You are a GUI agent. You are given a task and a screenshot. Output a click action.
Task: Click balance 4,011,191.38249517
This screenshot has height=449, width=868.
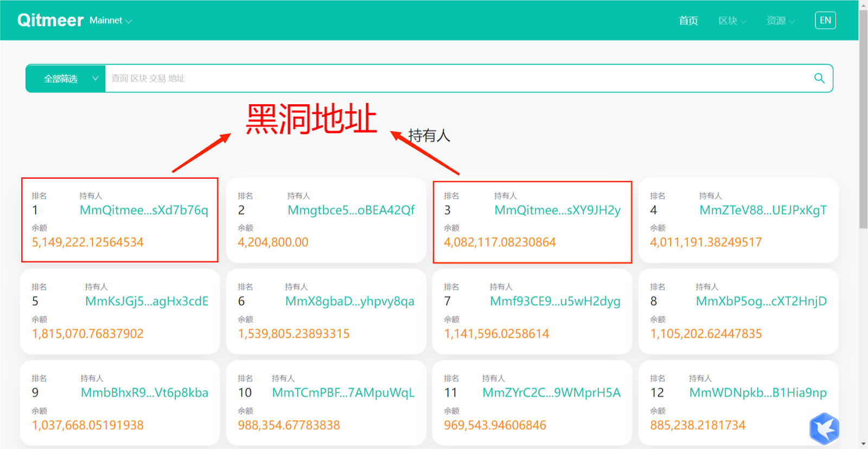pos(706,242)
